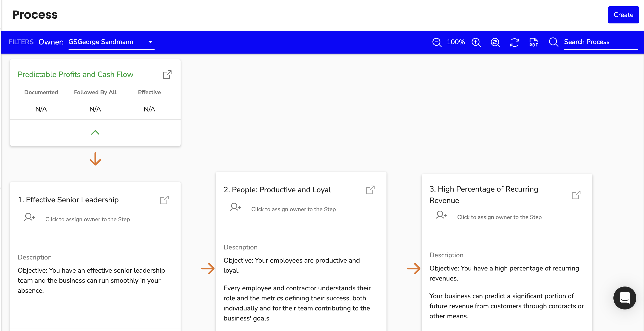Export the process as PDF
644x331 pixels.
[x=533, y=42]
